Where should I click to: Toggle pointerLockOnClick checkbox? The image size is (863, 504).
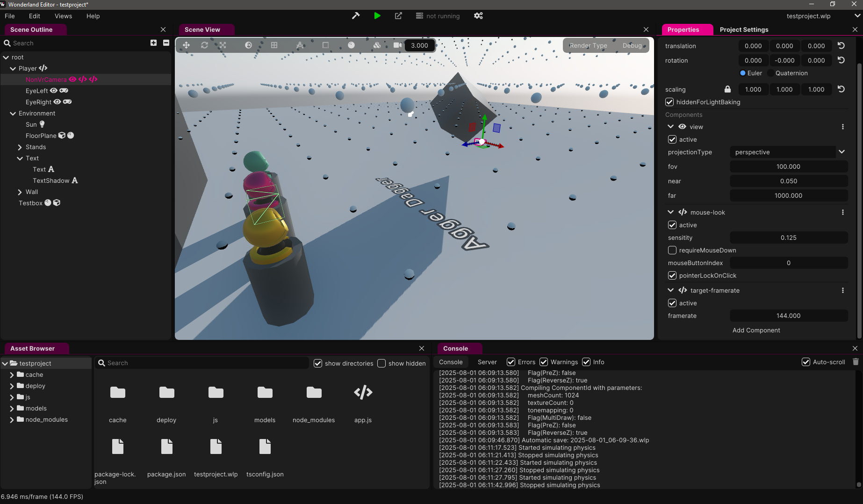[x=672, y=275]
